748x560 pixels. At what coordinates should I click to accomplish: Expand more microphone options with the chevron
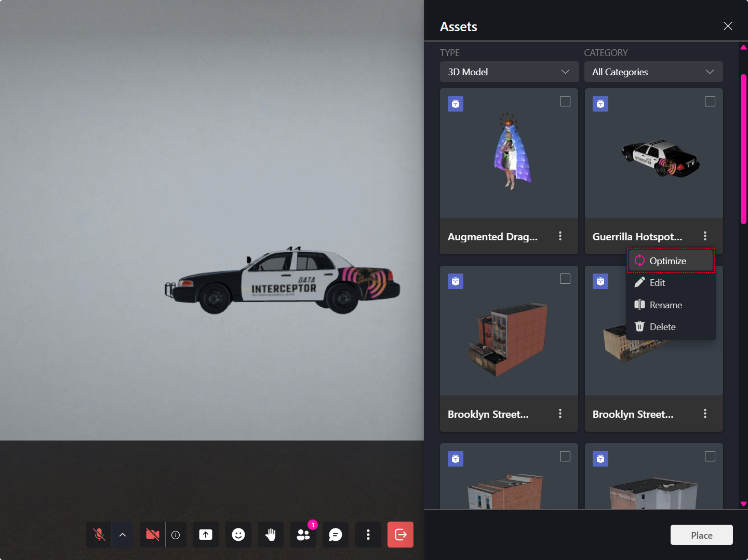pyautogui.click(x=123, y=535)
